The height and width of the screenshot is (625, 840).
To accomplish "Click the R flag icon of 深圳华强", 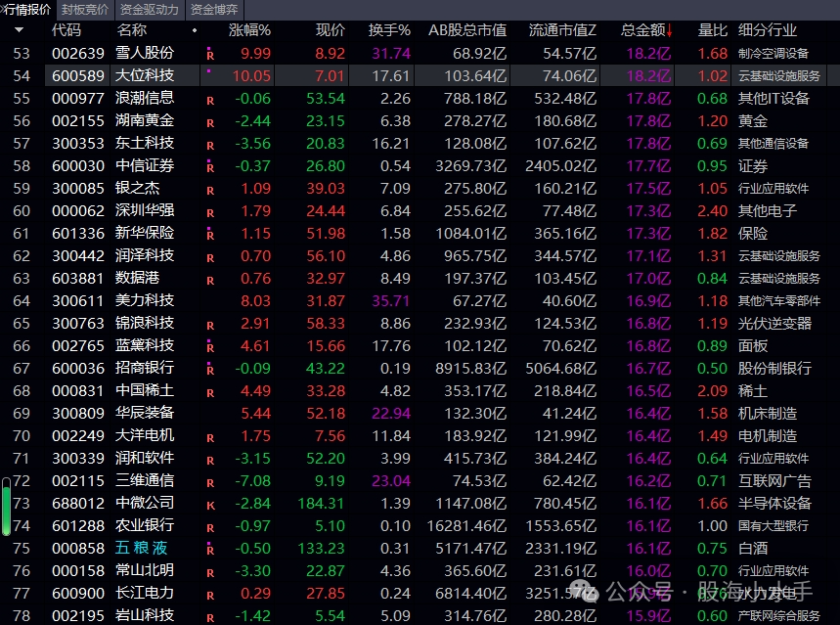I will click(210, 213).
